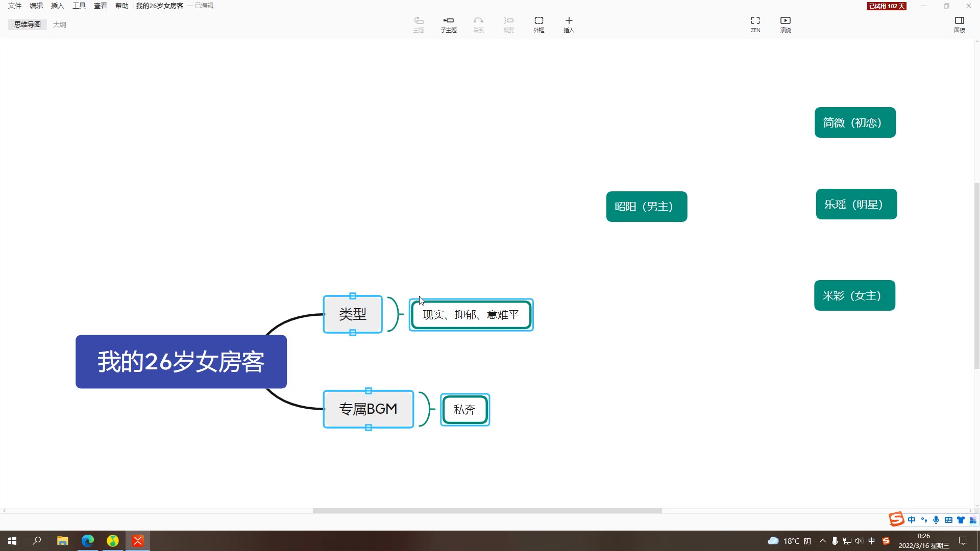
Task: Select the 私奔 subtopic
Action: (465, 410)
